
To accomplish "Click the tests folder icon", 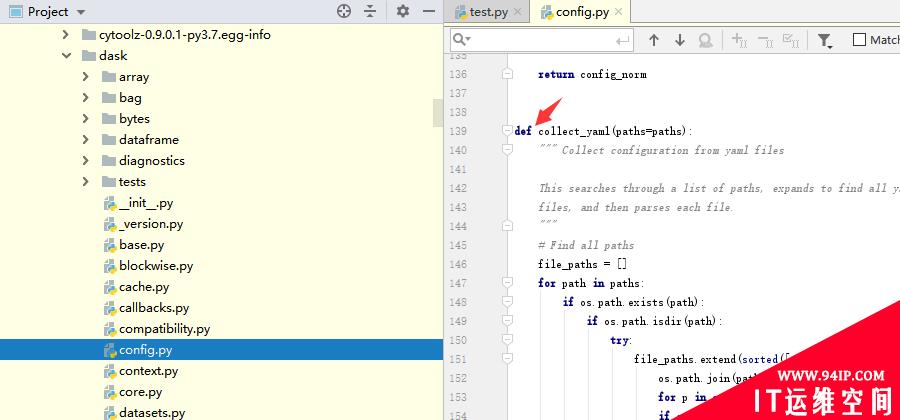I will 109,182.
